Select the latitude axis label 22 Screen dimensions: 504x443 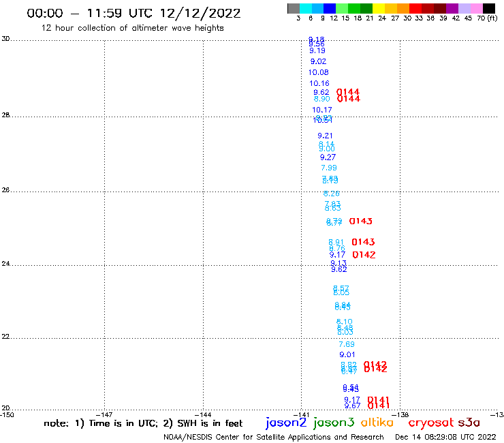5,337
